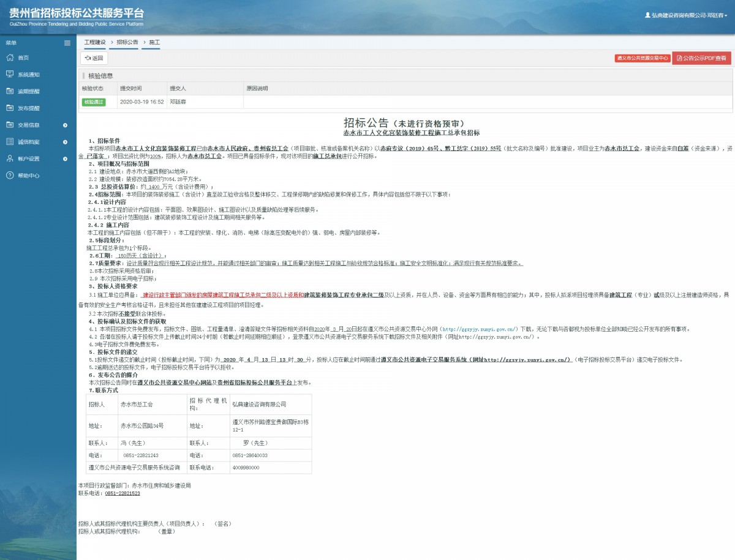
Task: Click the 发布提醒 icon in sidebar
Action: pyautogui.click(x=10, y=108)
